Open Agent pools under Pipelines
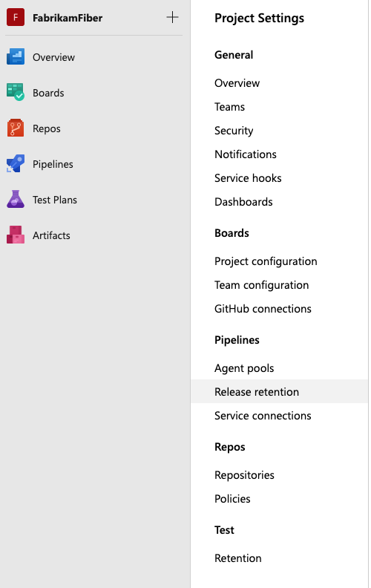Screen dimensions: 371x588 point(244,368)
